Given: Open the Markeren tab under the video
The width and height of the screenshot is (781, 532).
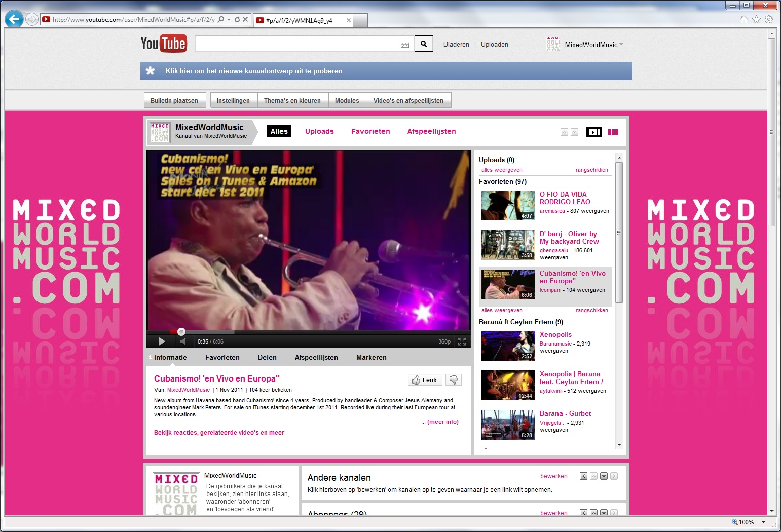Looking at the screenshot, I should 371,357.
